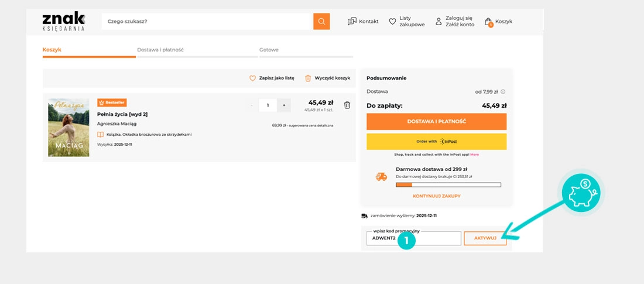Viewport: 644px width, 284px height.
Task: Switch to Dostawa i płatność step
Action: click(x=160, y=50)
